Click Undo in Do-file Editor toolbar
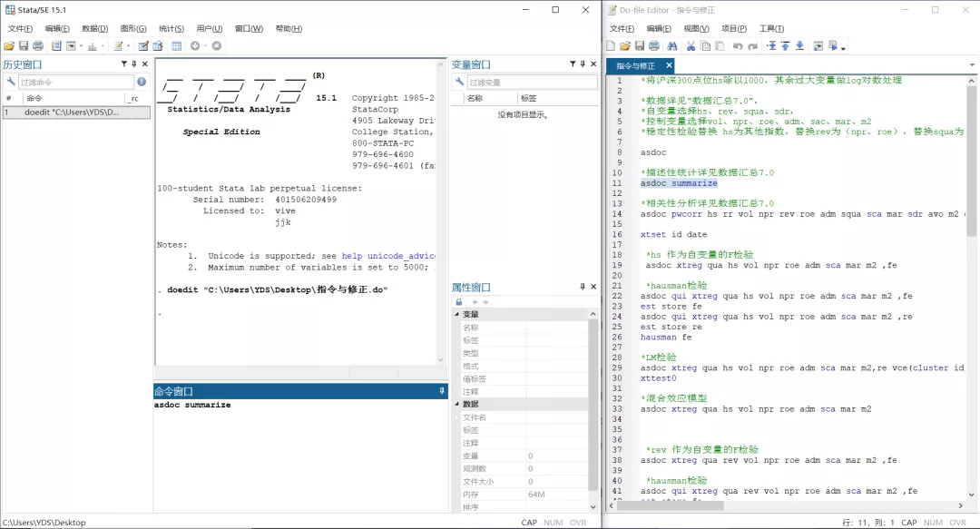Image resolution: width=980 pixels, height=529 pixels. point(738,45)
